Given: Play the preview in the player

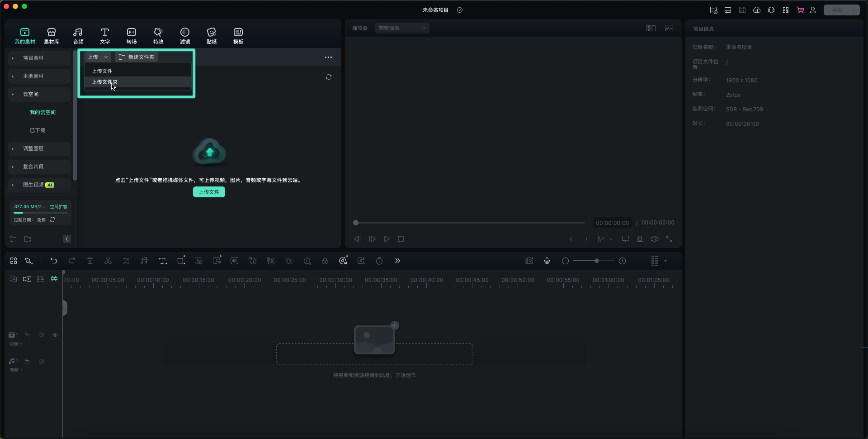Looking at the screenshot, I should coord(387,239).
